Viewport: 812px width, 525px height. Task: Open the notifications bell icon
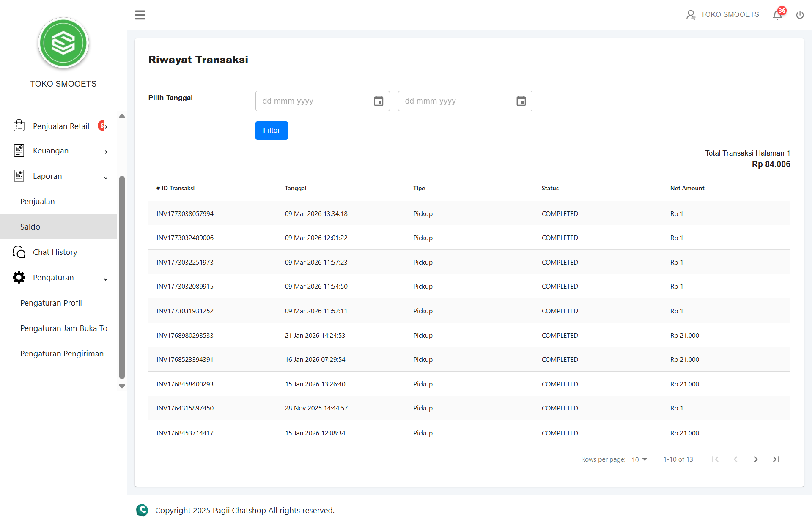[x=777, y=15]
